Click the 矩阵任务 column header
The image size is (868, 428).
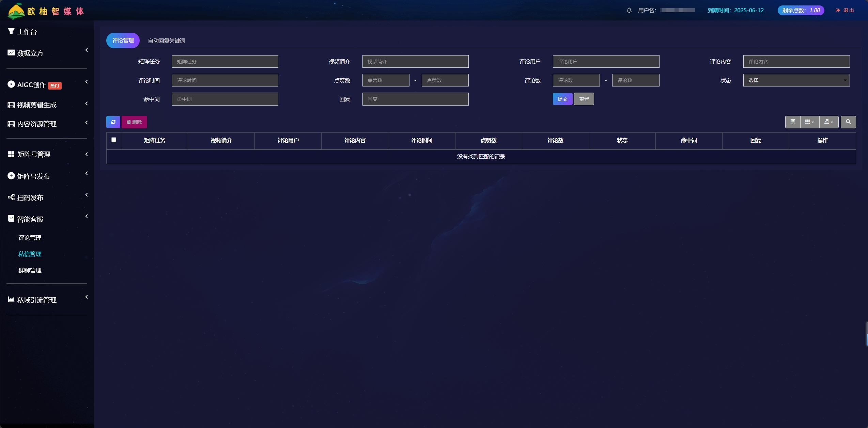(154, 141)
